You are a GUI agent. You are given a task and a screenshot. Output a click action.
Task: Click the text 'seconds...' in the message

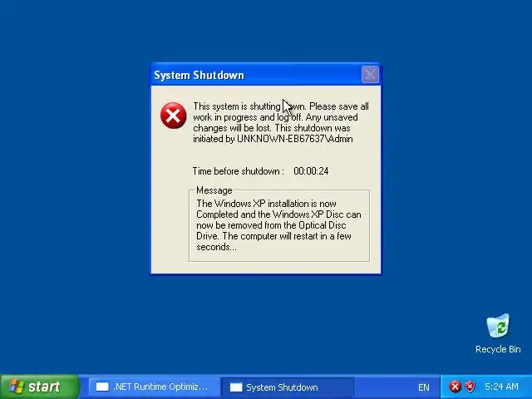[x=216, y=247]
